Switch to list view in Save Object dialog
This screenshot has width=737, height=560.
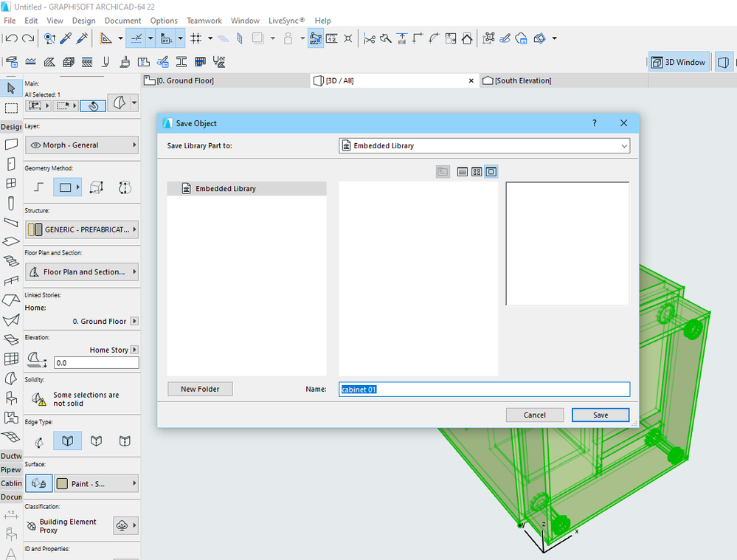click(x=462, y=172)
